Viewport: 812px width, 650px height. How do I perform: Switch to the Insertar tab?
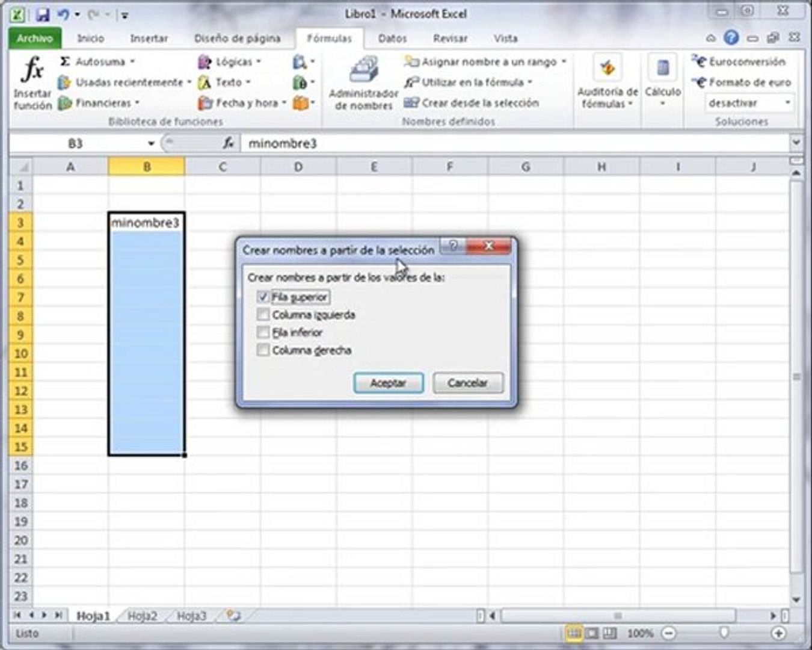click(x=149, y=38)
